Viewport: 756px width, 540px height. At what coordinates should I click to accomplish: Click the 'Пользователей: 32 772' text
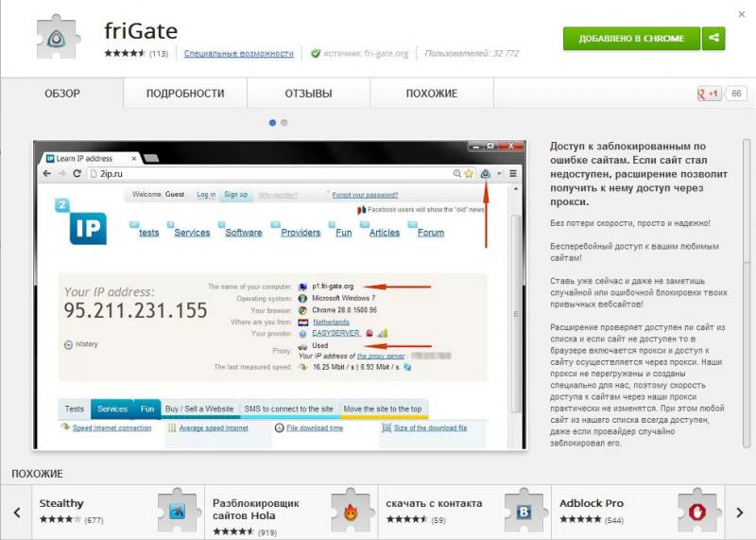pos(472,54)
